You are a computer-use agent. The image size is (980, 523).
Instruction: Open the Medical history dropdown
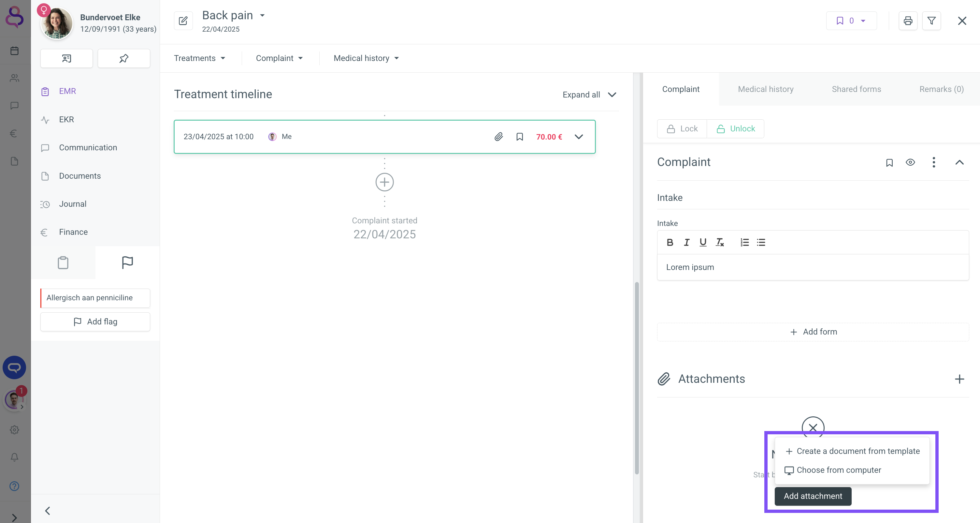366,58
